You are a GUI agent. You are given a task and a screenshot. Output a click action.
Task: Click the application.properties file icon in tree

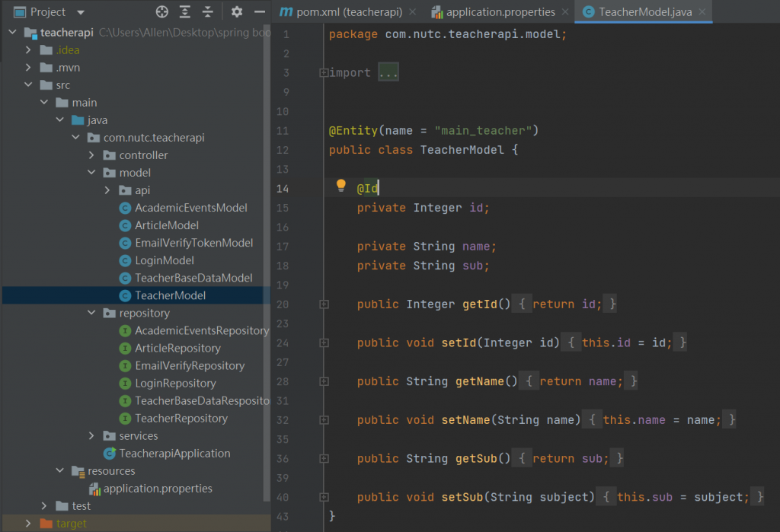tap(94, 489)
